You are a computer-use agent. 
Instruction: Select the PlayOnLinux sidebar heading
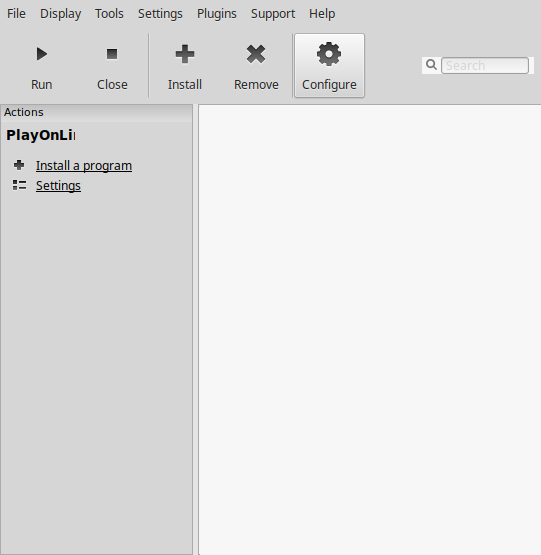click(x=40, y=135)
